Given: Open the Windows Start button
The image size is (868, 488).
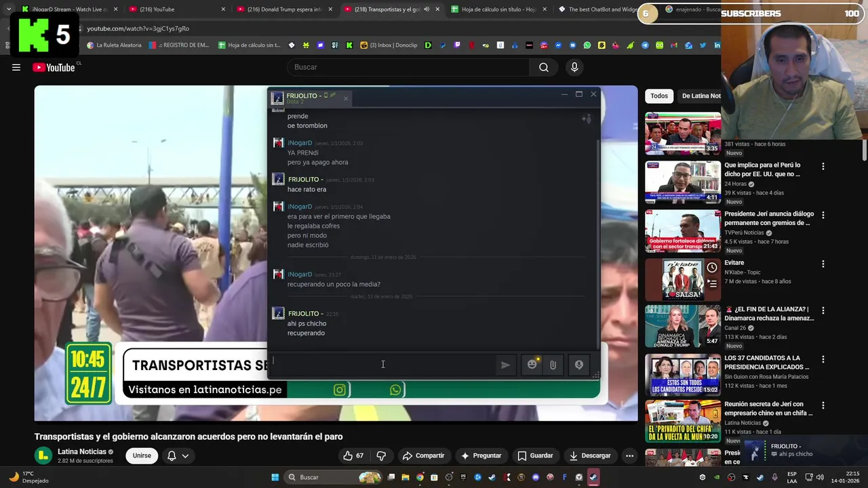Looking at the screenshot, I should pyautogui.click(x=275, y=477).
